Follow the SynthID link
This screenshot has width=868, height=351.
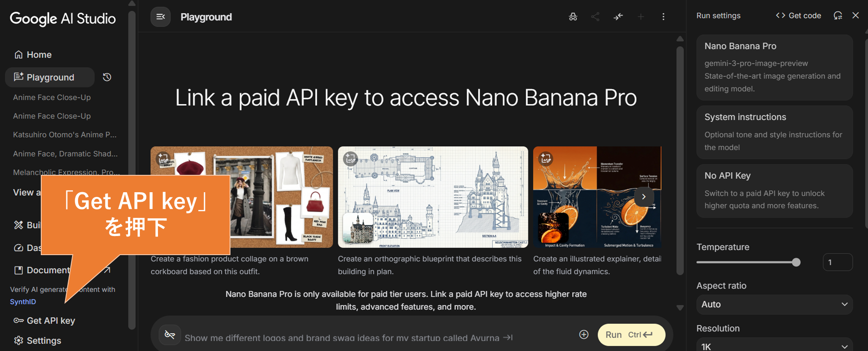tap(23, 302)
